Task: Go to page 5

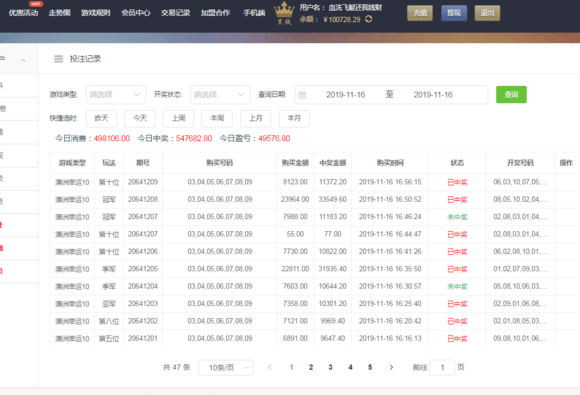Action: (370, 367)
